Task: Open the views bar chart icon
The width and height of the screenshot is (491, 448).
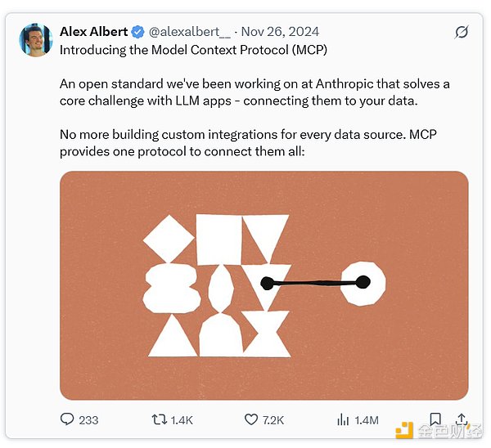Action: click(x=344, y=419)
